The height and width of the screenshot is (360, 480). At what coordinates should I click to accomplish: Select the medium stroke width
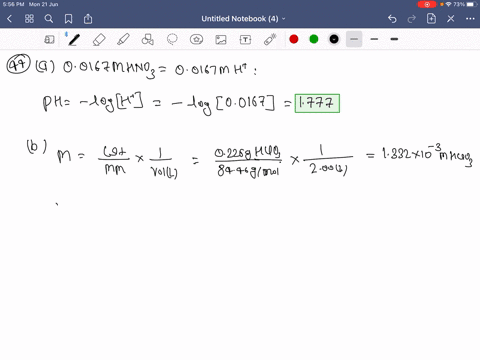[374, 39]
